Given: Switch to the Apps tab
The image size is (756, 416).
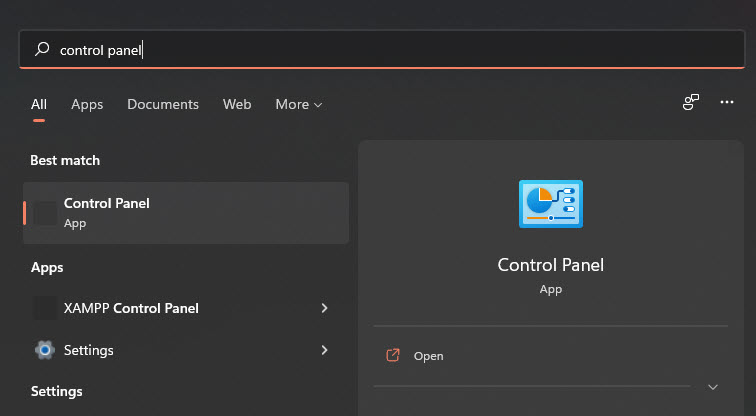Looking at the screenshot, I should (x=87, y=104).
